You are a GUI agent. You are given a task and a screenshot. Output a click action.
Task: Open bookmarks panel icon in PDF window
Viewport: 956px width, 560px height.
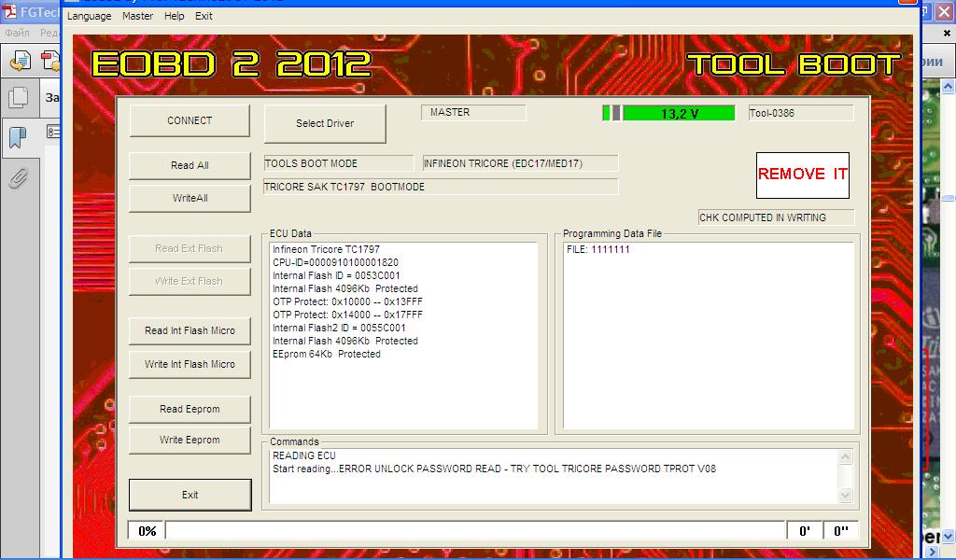(19, 138)
